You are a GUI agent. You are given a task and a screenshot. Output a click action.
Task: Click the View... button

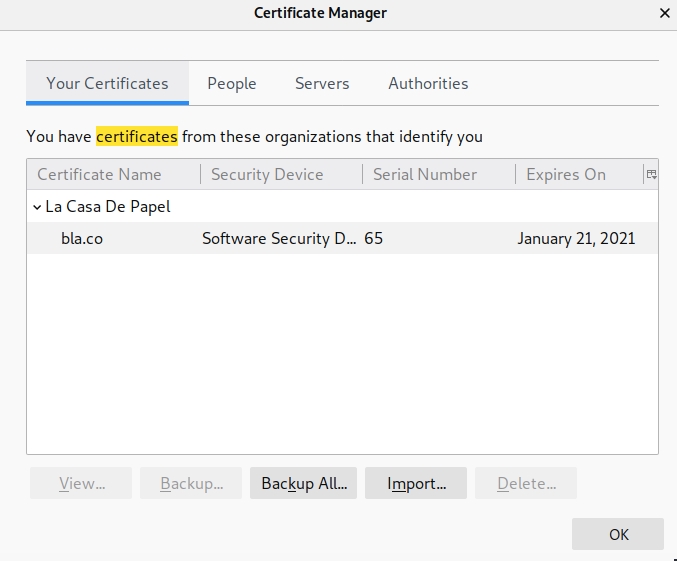coord(82,483)
